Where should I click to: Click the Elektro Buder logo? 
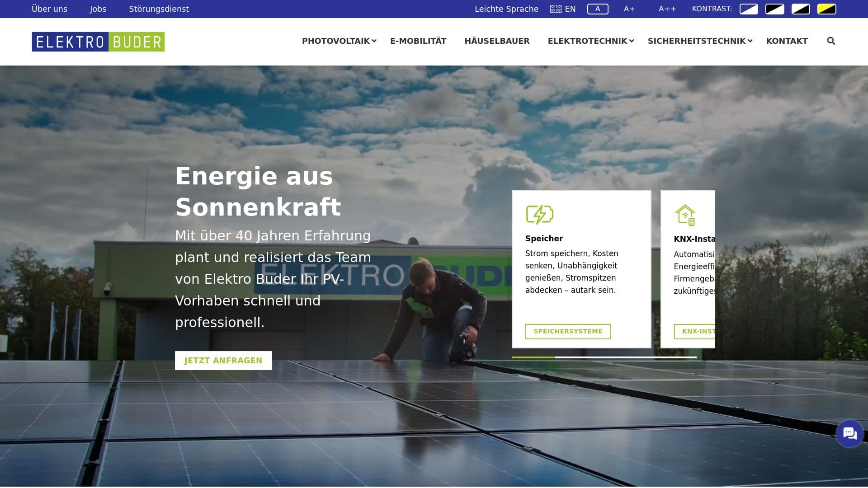[98, 42]
